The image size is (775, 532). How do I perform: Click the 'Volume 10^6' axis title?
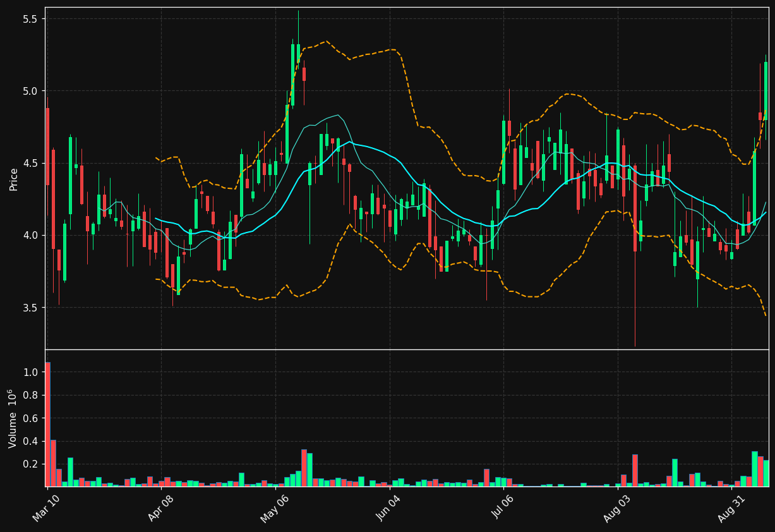[12, 418]
